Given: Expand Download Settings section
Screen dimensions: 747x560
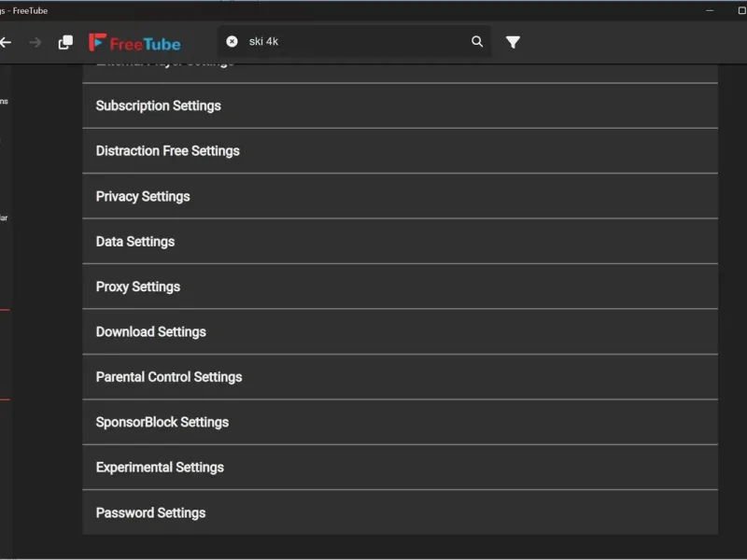Looking at the screenshot, I should click(400, 331).
